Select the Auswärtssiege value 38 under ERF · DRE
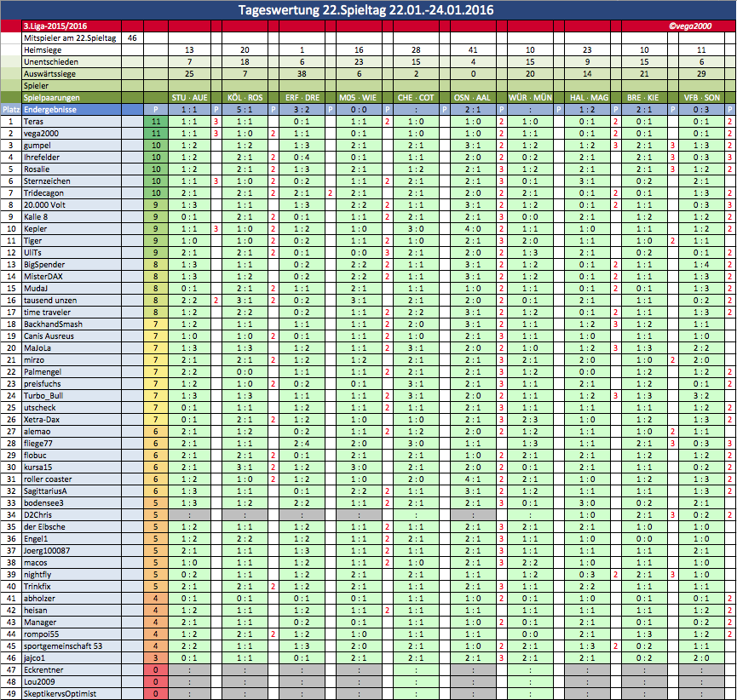 coord(302,74)
